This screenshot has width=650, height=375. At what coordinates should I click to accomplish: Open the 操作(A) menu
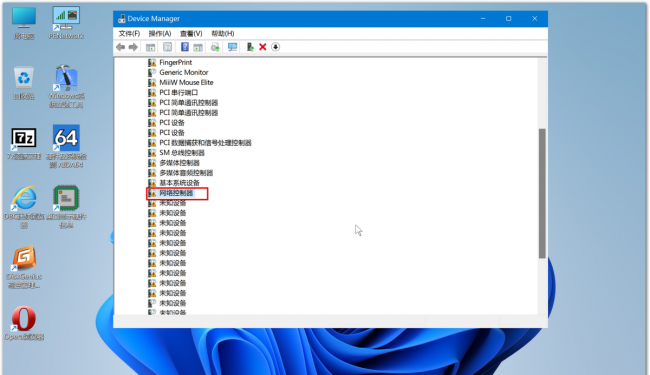(160, 34)
